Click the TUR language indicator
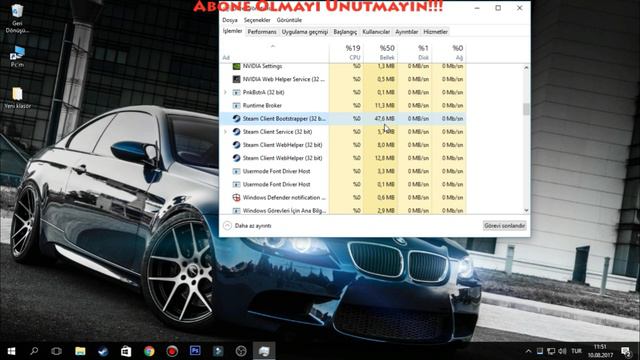Image resolution: width=640 pixels, height=360 pixels. 576,351
